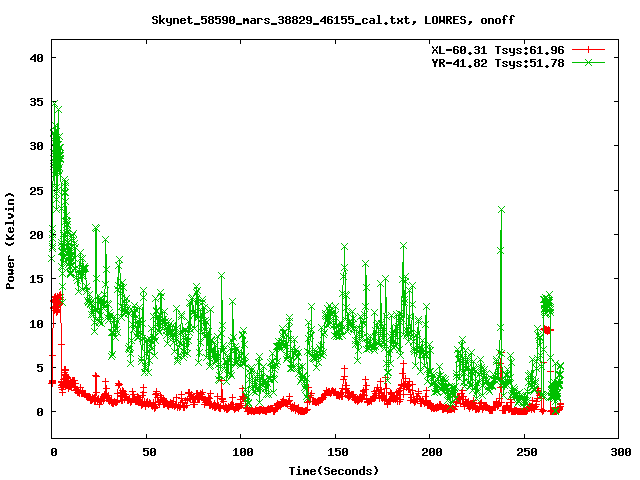The width and height of the screenshot is (640, 480).
Task: Click the Power (Kelvin) axis label
Action: (10, 241)
